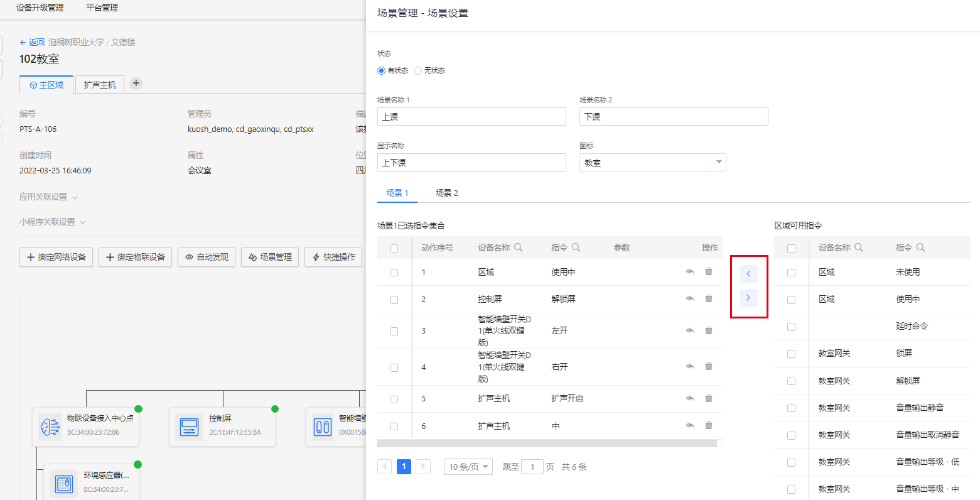Viewport: 980px width, 500px height.
Task: Click delete trash icon for action row 1
Action: [708, 272]
